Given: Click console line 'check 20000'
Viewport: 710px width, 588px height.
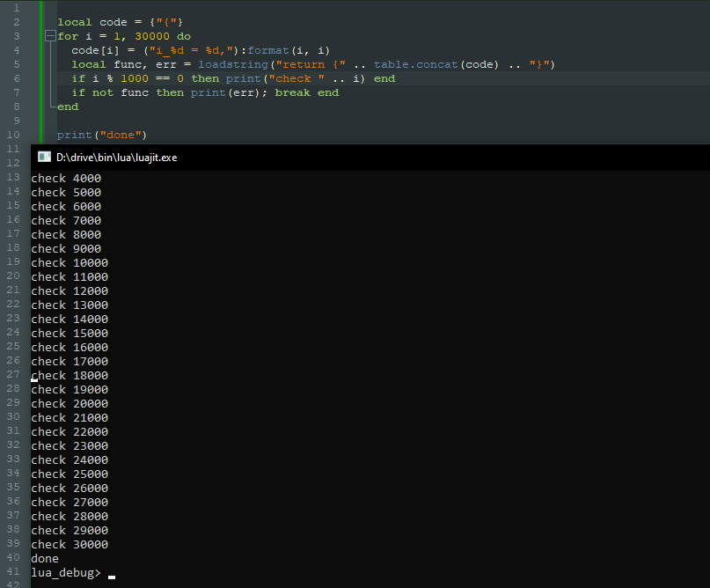Looking at the screenshot, I should (x=70, y=404).
